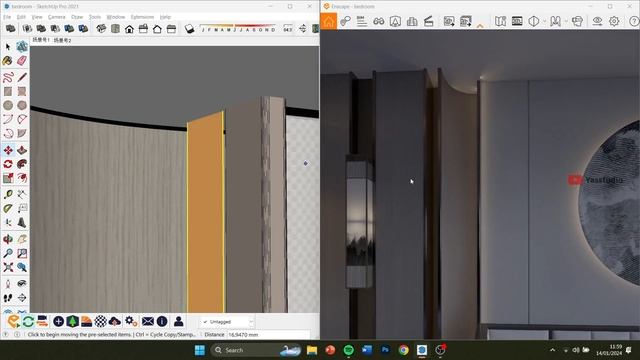Open the Untagged tag dropdown
Viewport: 640px width, 360px height.
(x=228, y=322)
